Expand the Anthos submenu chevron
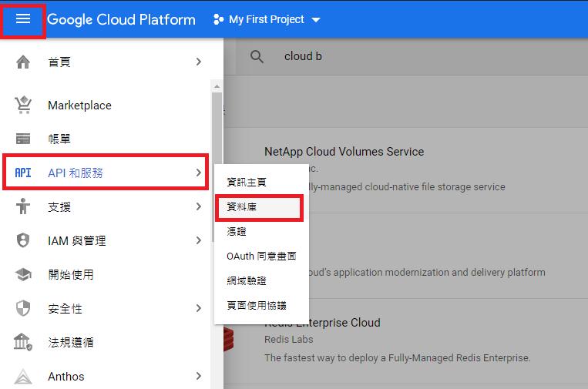 tap(199, 376)
